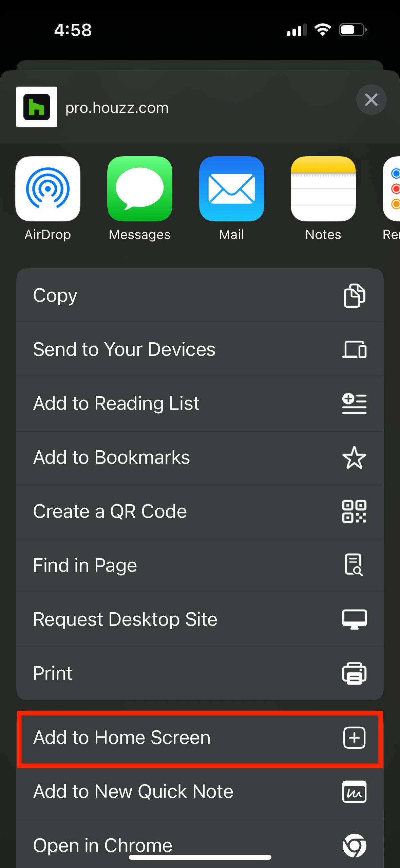Tap the Create a QR Code icon
Image resolution: width=400 pixels, height=868 pixels.
[354, 511]
